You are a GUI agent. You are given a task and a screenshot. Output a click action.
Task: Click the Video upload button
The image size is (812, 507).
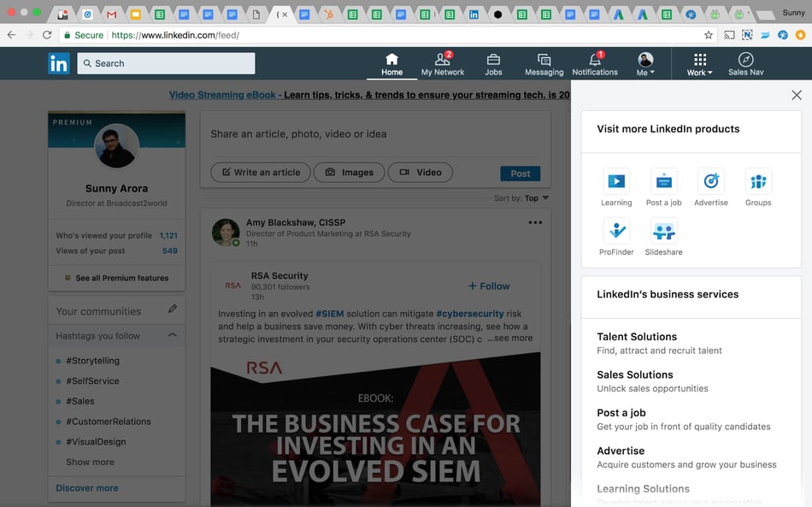point(420,173)
